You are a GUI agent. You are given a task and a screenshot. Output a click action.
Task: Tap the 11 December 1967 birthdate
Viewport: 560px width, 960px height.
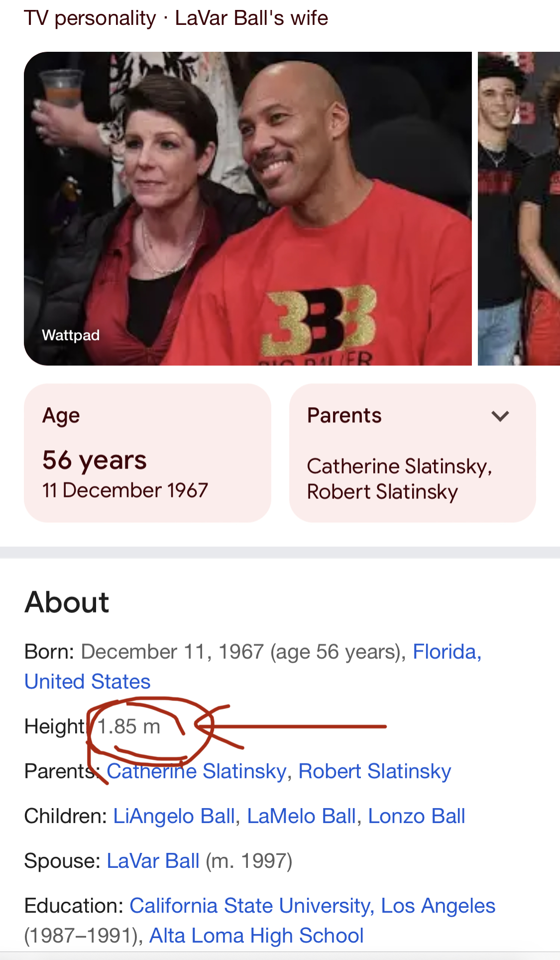(125, 490)
